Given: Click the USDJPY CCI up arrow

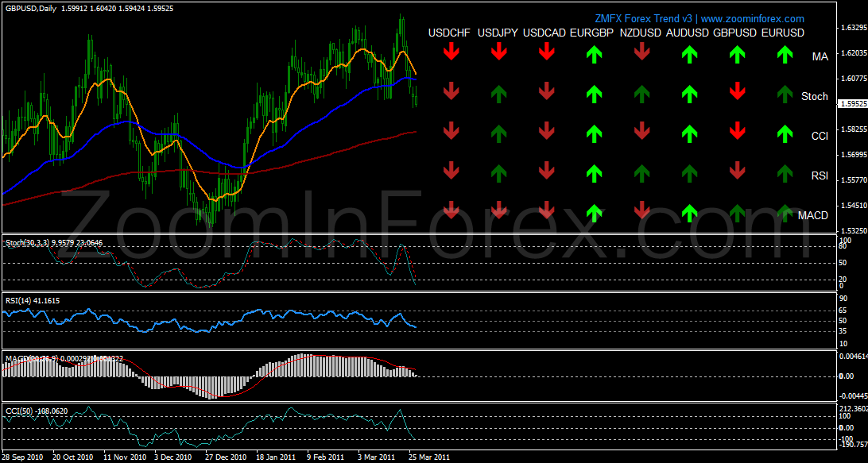Looking at the screenshot, I should (x=498, y=133).
